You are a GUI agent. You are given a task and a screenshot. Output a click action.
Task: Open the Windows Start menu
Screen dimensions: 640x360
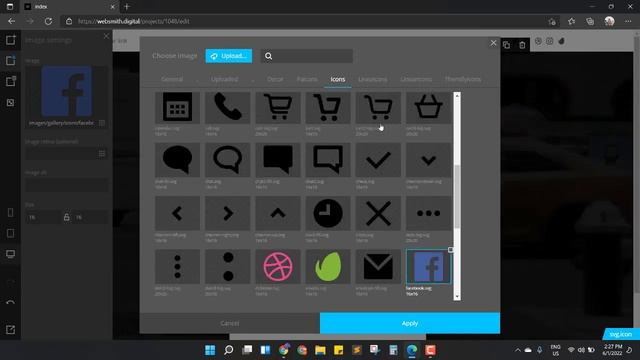pos(210,350)
